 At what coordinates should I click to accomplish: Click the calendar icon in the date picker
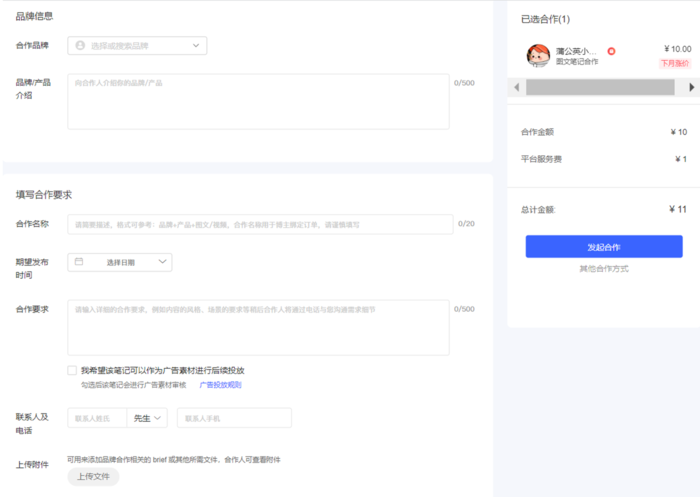79,262
